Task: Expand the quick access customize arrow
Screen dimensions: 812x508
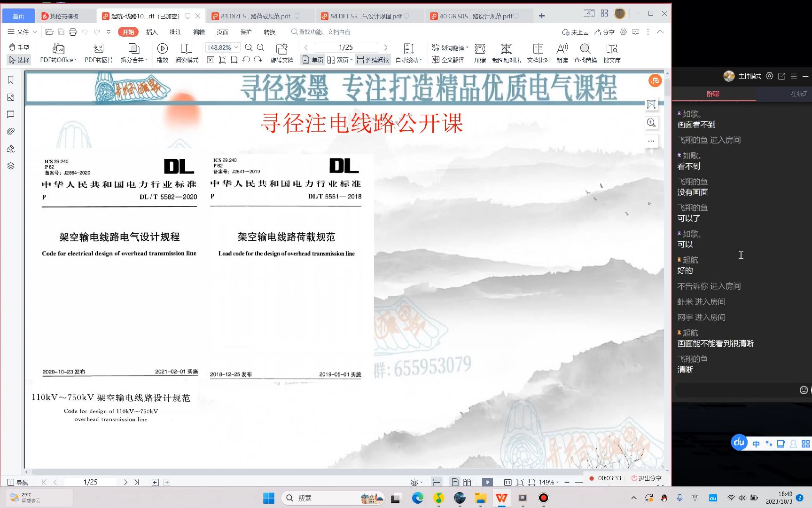Action: (x=109, y=32)
